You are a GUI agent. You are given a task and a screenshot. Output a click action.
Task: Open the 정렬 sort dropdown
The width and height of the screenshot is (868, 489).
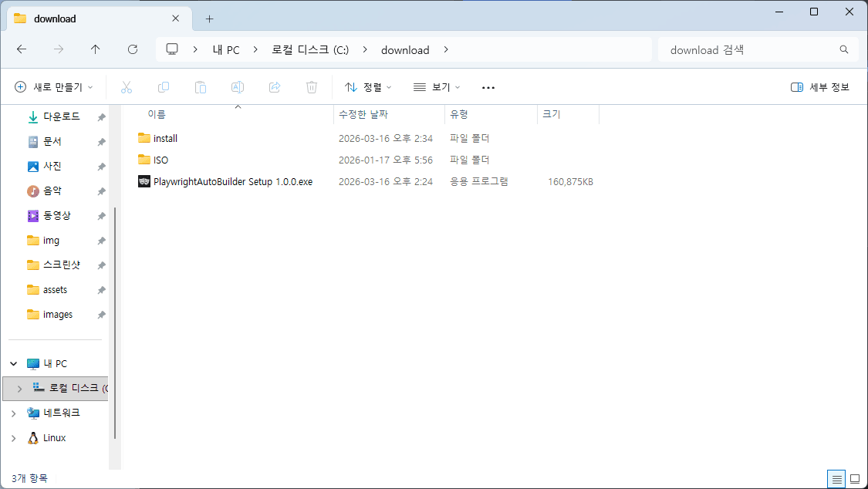tap(368, 86)
